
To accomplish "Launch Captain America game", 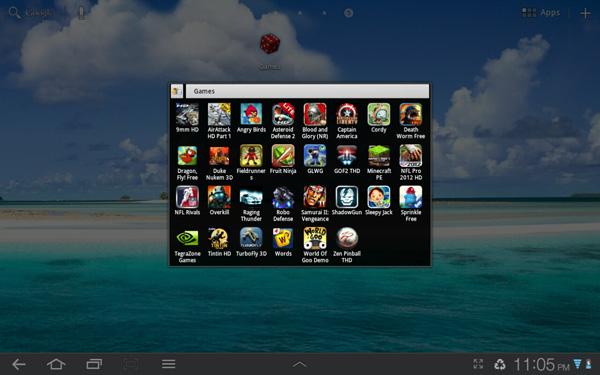I will click(347, 121).
